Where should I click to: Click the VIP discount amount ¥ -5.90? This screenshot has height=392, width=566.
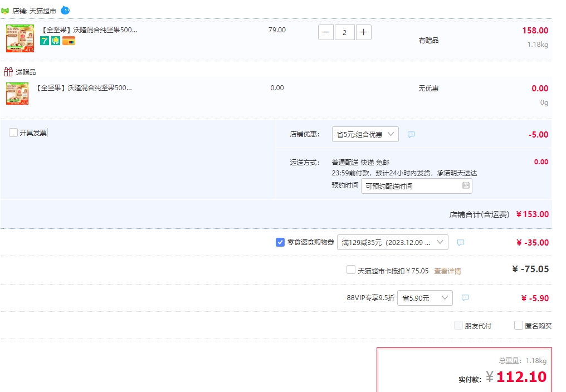point(535,298)
